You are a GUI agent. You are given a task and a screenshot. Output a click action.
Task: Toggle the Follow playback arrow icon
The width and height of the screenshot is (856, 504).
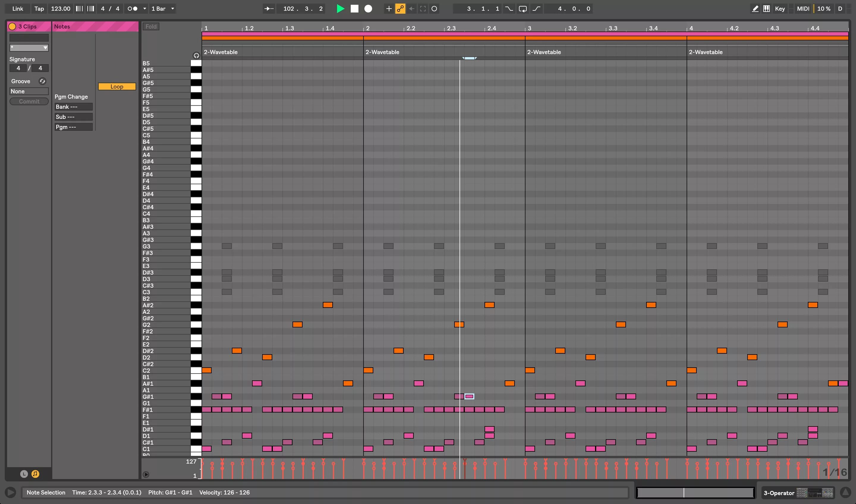coord(269,9)
